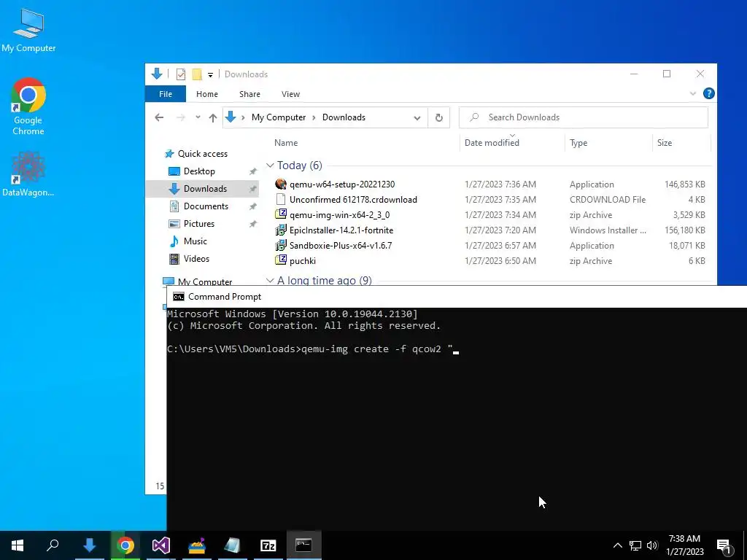Screen dimensions: 747x560
Task: Select Unconfirmed 612178.crdownload file
Action: click(x=353, y=200)
